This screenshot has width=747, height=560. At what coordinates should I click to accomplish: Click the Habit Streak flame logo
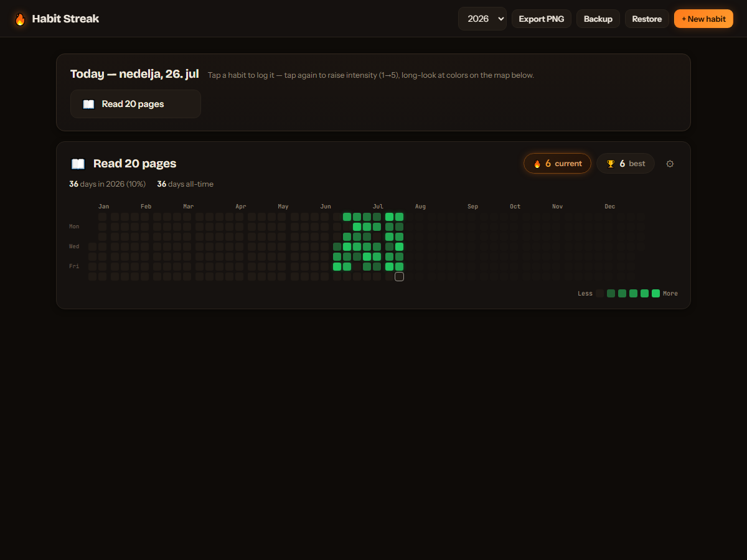pos(20,19)
